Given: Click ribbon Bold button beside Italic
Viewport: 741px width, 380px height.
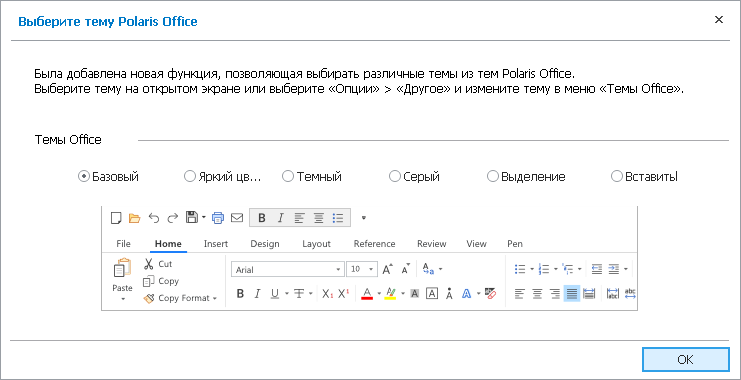Looking at the screenshot, I should point(240,294).
